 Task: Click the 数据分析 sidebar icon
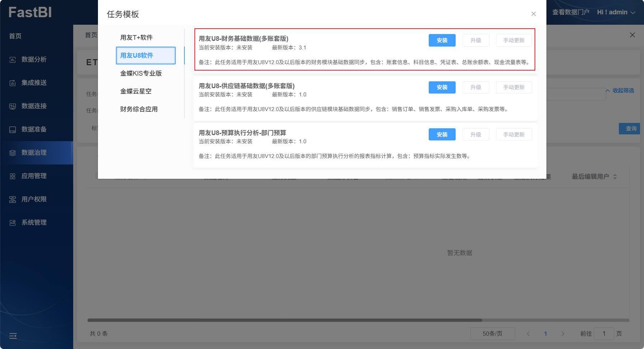click(13, 60)
